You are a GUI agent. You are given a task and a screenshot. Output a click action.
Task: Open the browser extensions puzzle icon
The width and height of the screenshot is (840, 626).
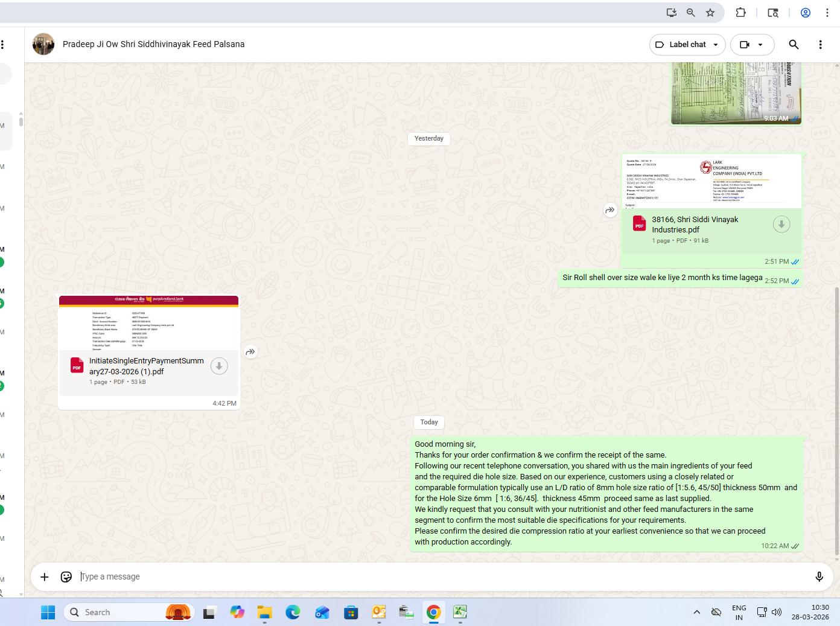coord(740,13)
